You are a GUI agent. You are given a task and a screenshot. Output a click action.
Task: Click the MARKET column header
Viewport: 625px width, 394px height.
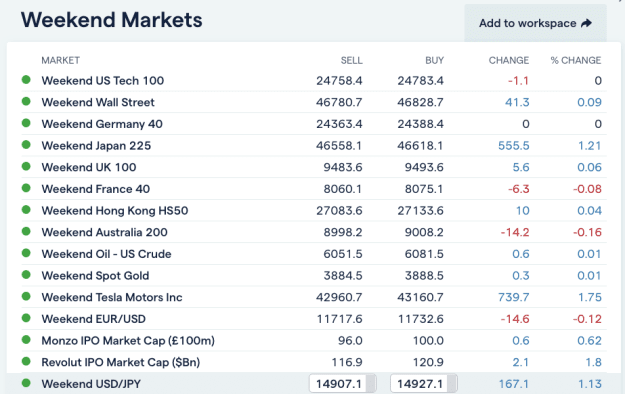tap(61, 60)
